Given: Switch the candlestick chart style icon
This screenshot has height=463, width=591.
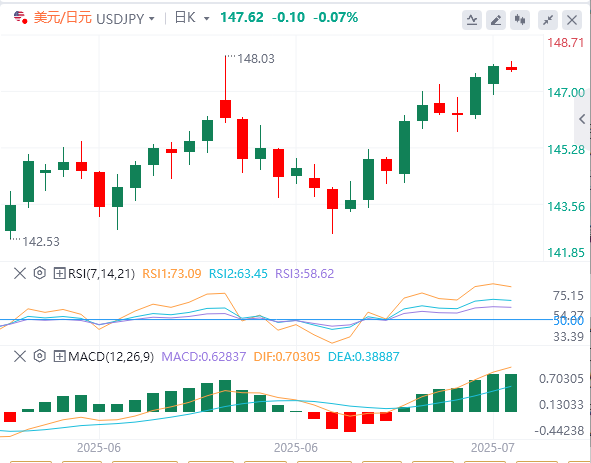Looking at the screenshot, I should point(520,20).
